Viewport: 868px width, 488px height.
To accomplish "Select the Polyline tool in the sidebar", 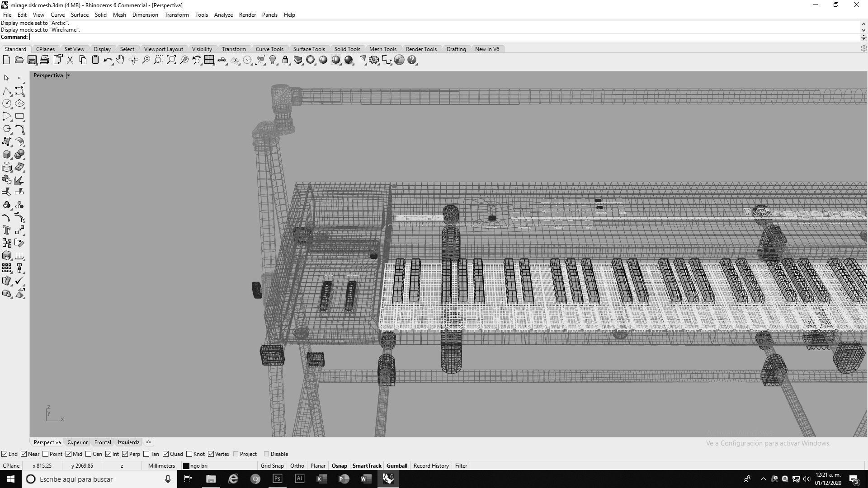I will tap(7, 91).
